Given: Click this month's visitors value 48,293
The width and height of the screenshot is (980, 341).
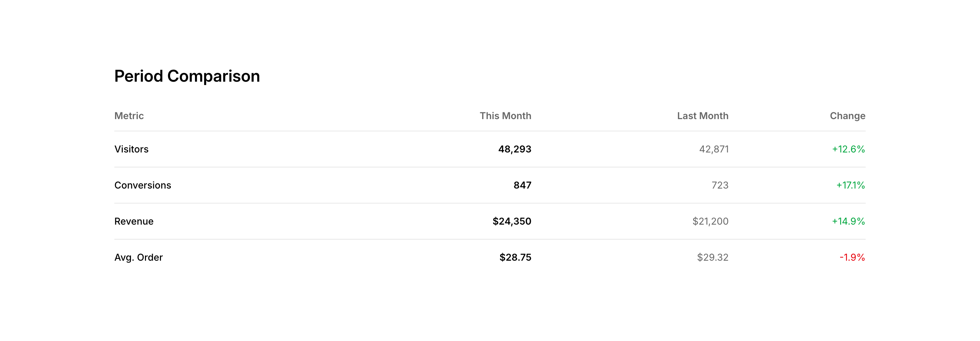Looking at the screenshot, I should 514,149.
